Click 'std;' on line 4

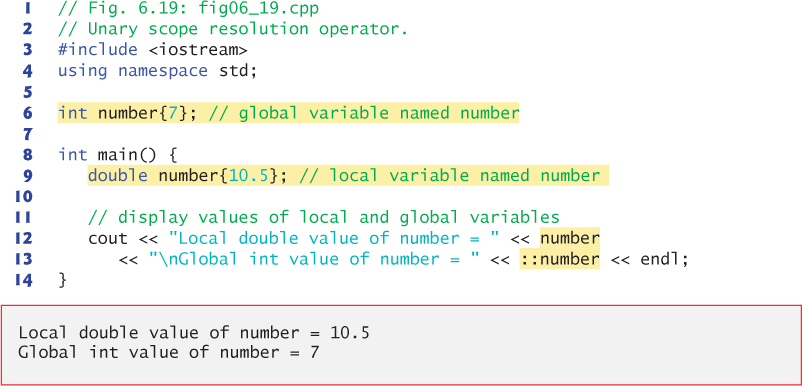point(238,71)
